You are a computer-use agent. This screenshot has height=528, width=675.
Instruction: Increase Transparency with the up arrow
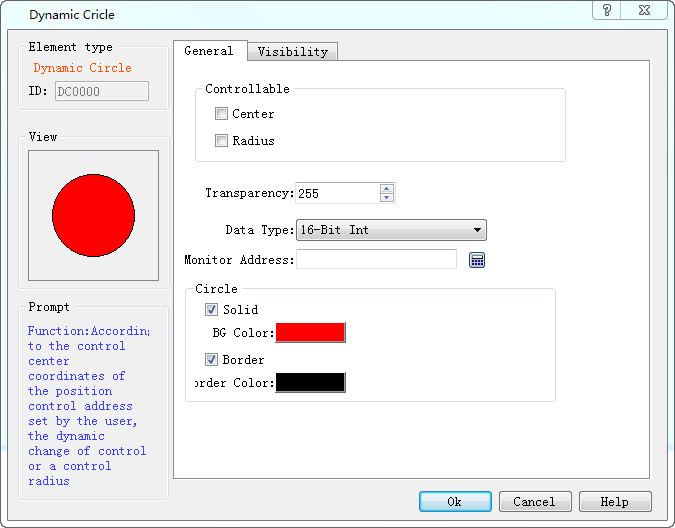(387, 188)
